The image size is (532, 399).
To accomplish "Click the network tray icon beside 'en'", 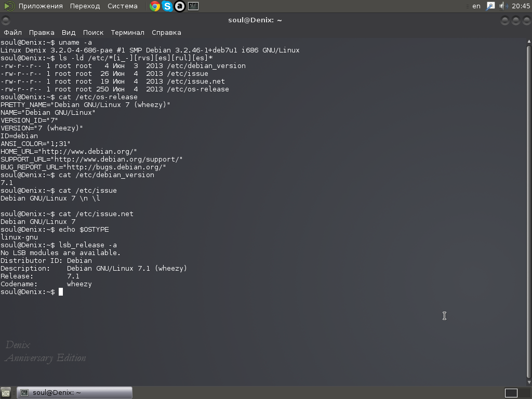I will tap(490, 6).
